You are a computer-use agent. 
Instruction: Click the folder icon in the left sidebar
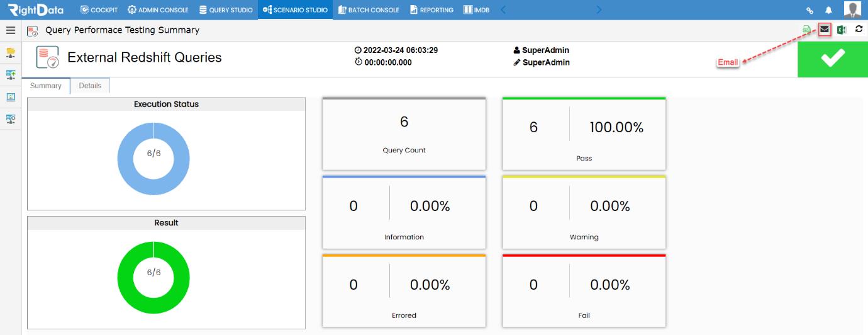pos(11,53)
